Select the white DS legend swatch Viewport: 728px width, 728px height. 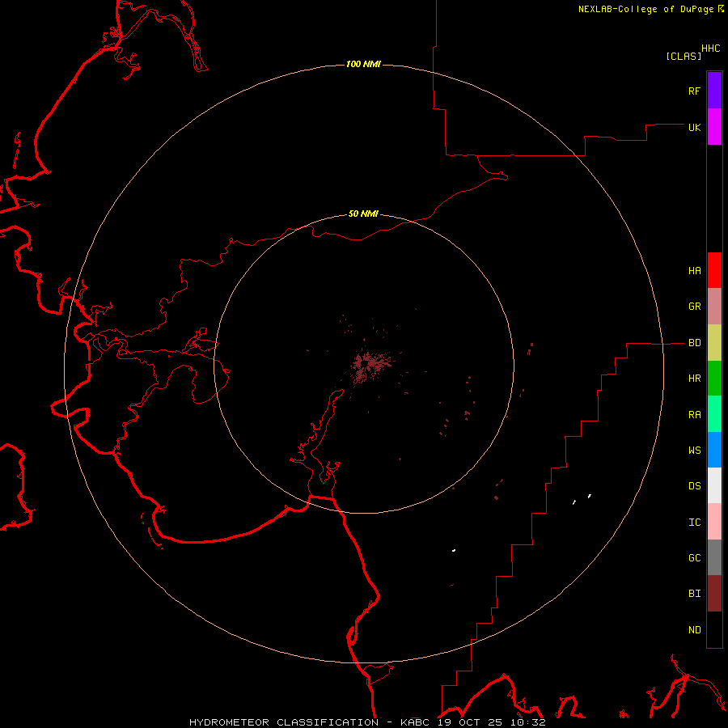coord(714,485)
